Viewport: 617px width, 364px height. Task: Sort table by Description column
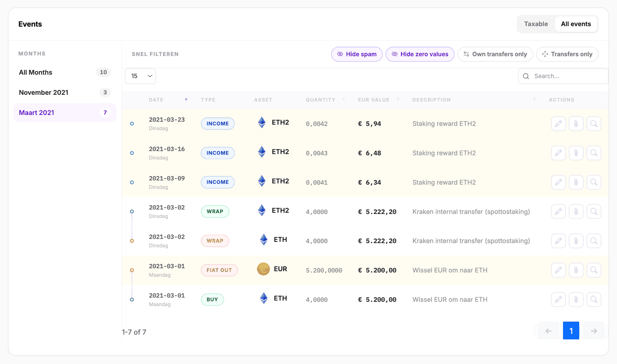click(x=474, y=100)
